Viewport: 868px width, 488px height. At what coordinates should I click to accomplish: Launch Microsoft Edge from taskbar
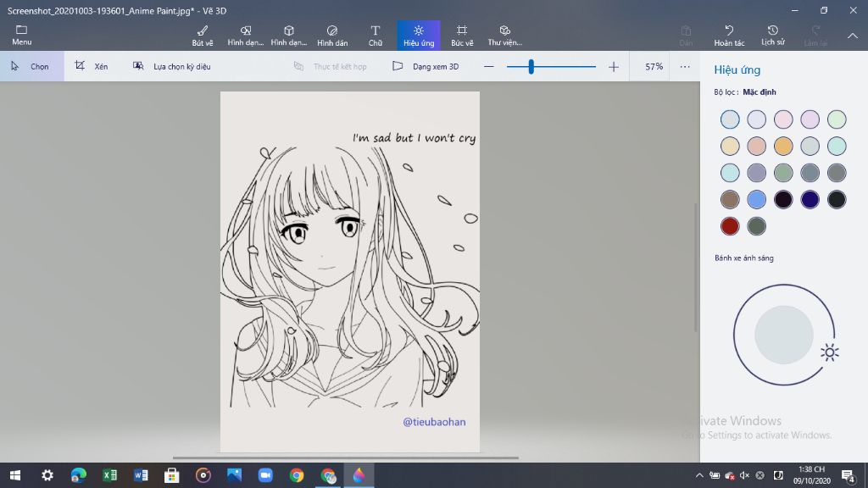[x=79, y=475]
